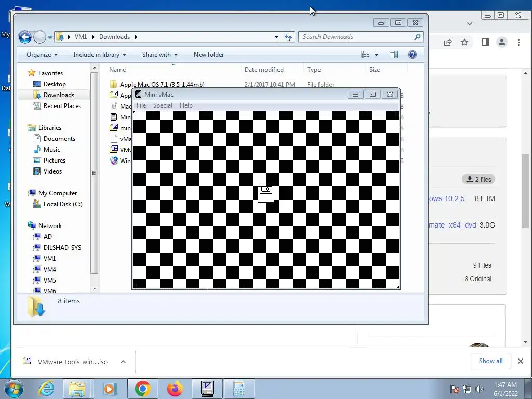Open the Videos library
The image size is (532, 399).
52,171
